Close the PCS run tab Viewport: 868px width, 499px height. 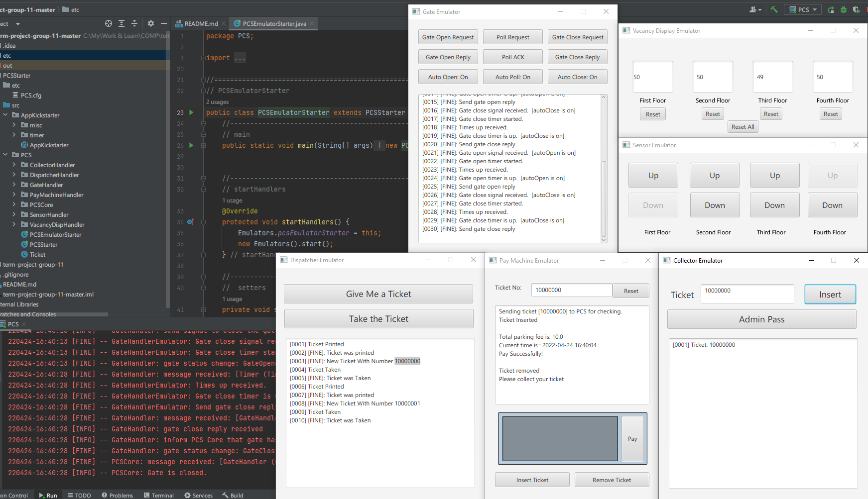coord(23,324)
